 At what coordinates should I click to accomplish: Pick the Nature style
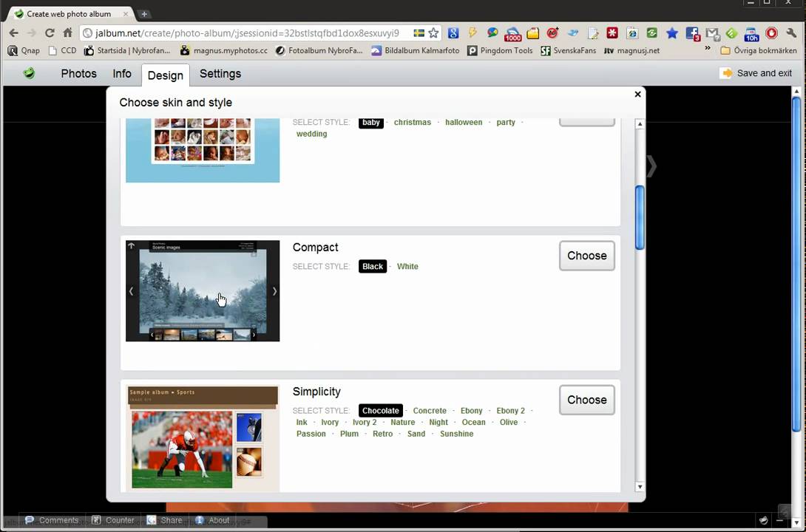[402, 422]
